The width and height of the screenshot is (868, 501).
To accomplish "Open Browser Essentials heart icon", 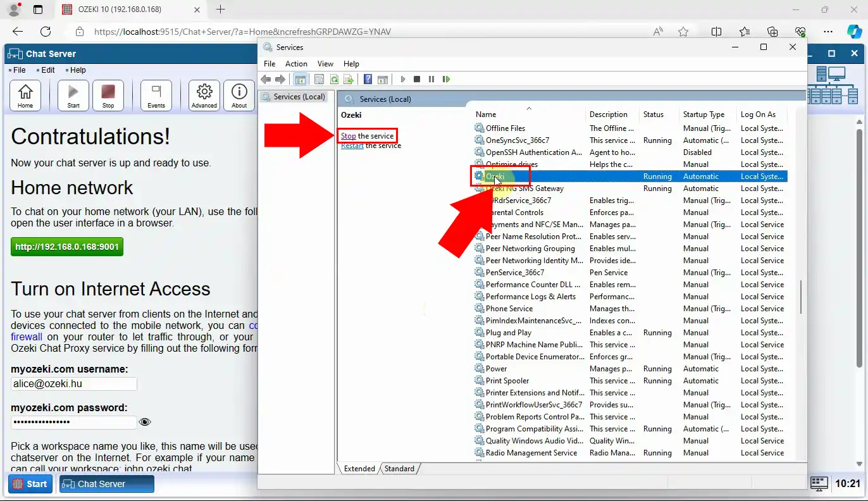I will (800, 32).
